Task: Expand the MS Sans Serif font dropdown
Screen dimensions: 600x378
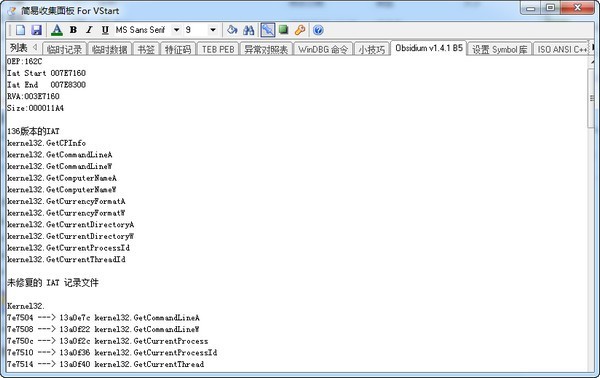Action: pos(176,30)
